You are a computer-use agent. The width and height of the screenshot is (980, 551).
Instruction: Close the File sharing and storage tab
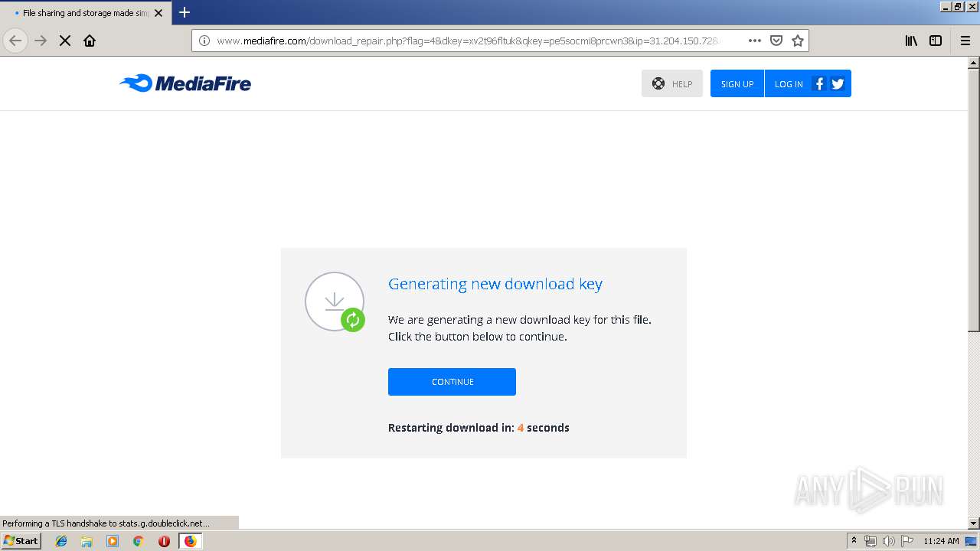158,13
